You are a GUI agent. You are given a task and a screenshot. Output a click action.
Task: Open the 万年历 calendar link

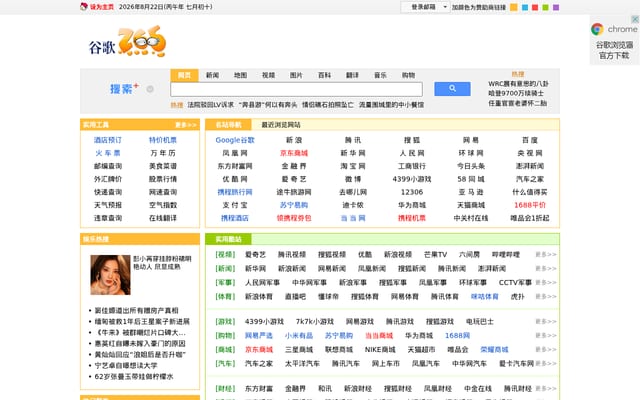click(163, 153)
